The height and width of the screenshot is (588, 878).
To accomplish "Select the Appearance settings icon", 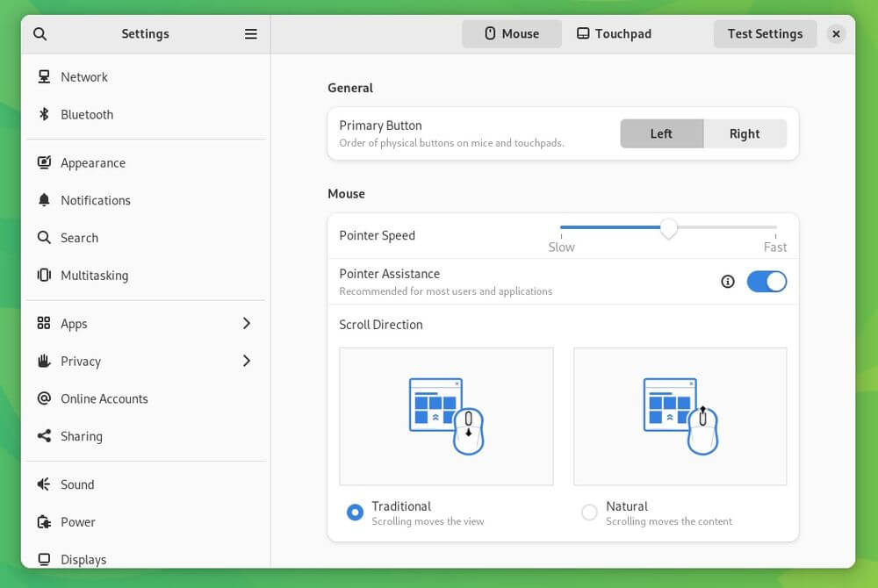I will (44, 162).
